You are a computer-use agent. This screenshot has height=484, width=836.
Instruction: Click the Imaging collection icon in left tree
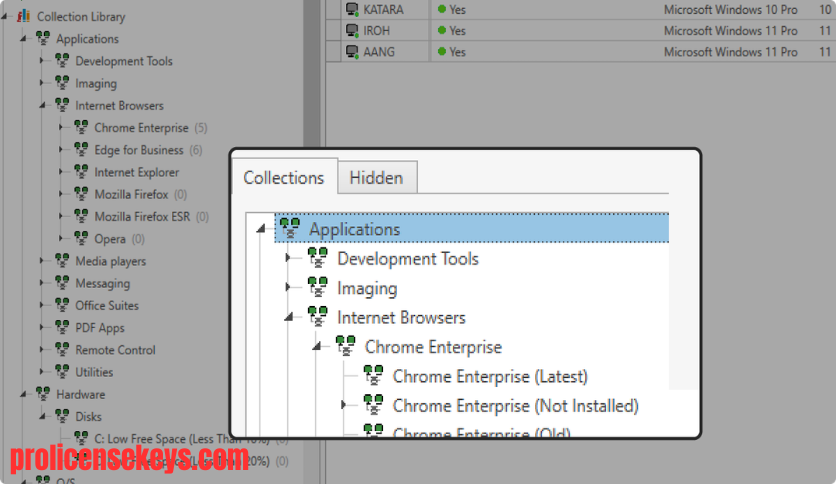(62, 83)
